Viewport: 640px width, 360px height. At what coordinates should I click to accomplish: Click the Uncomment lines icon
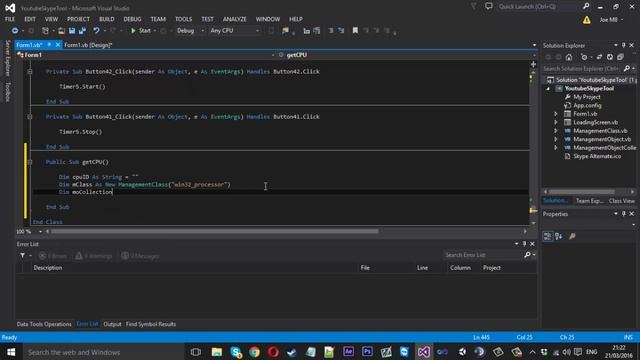click(341, 31)
